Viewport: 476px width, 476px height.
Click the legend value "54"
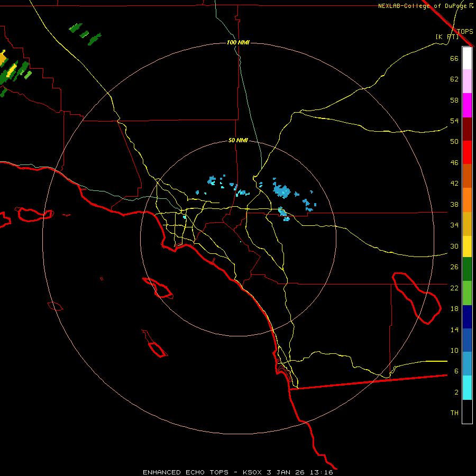click(454, 121)
